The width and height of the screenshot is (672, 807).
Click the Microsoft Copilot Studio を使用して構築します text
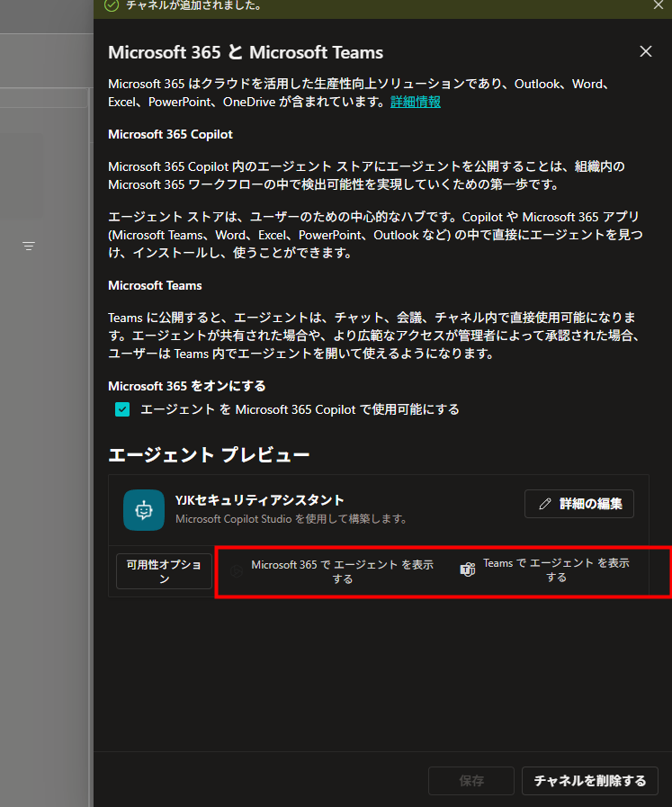pyautogui.click(x=291, y=519)
